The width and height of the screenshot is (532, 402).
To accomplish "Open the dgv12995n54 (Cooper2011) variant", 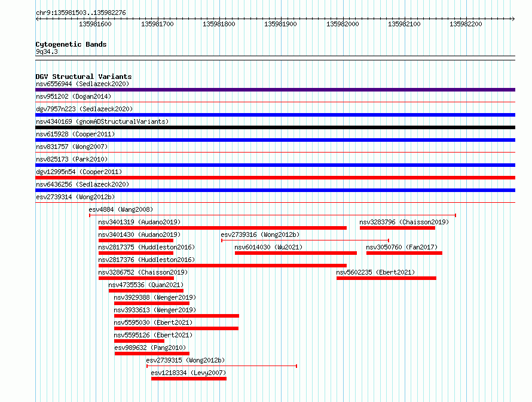I will pyautogui.click(x=79, y=172).
